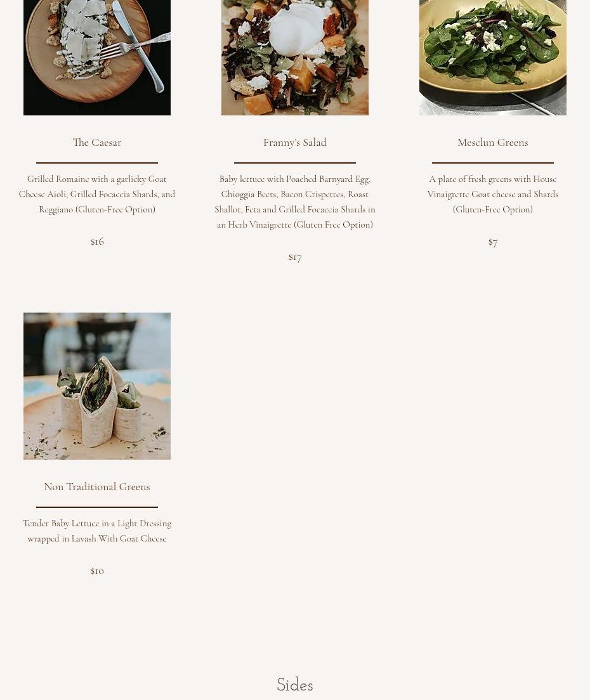Click the $17 Franny's Salad price

pyautogui.click(x=295, y=257)
